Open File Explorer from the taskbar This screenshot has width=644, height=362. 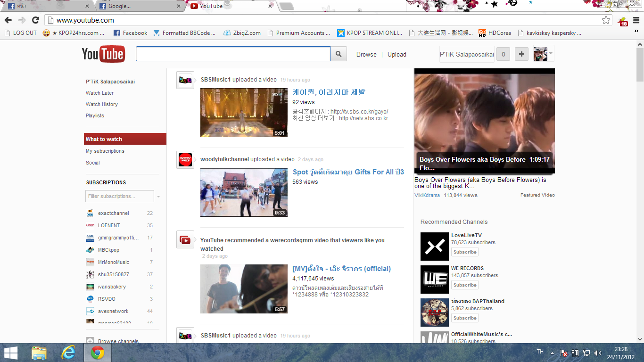coord(39,353)
